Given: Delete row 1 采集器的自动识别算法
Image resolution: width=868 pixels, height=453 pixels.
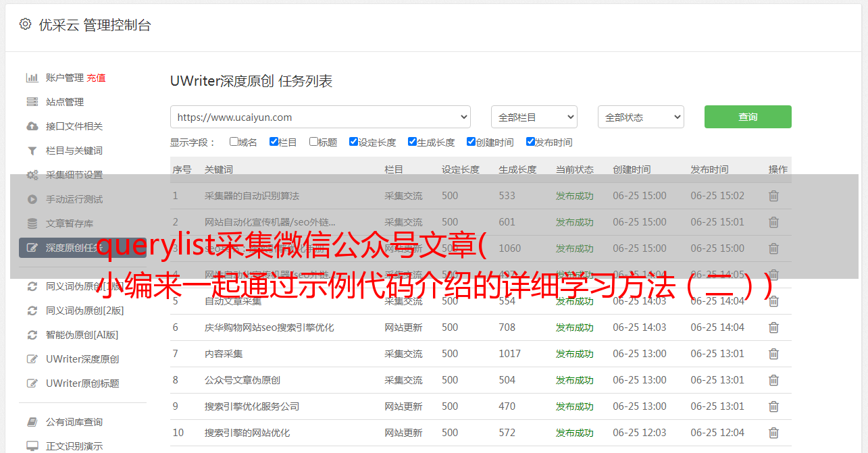Looking at the screenshot, I should 773,196.
